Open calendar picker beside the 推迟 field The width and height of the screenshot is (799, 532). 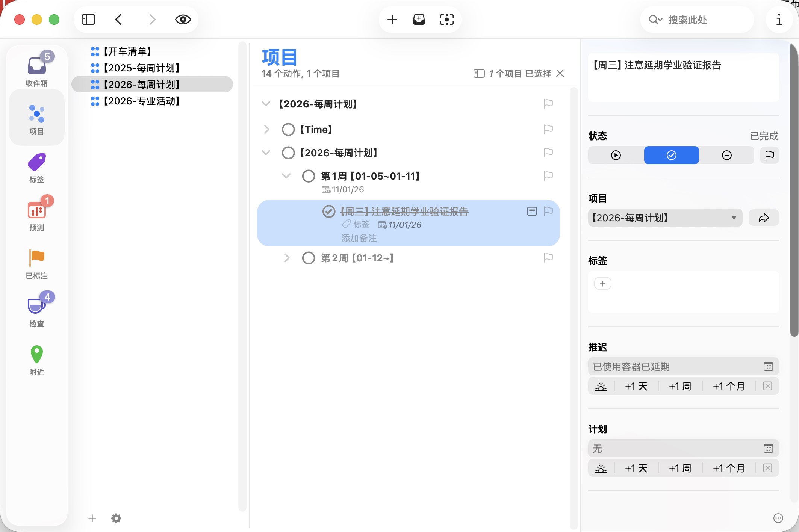(768, 366)
